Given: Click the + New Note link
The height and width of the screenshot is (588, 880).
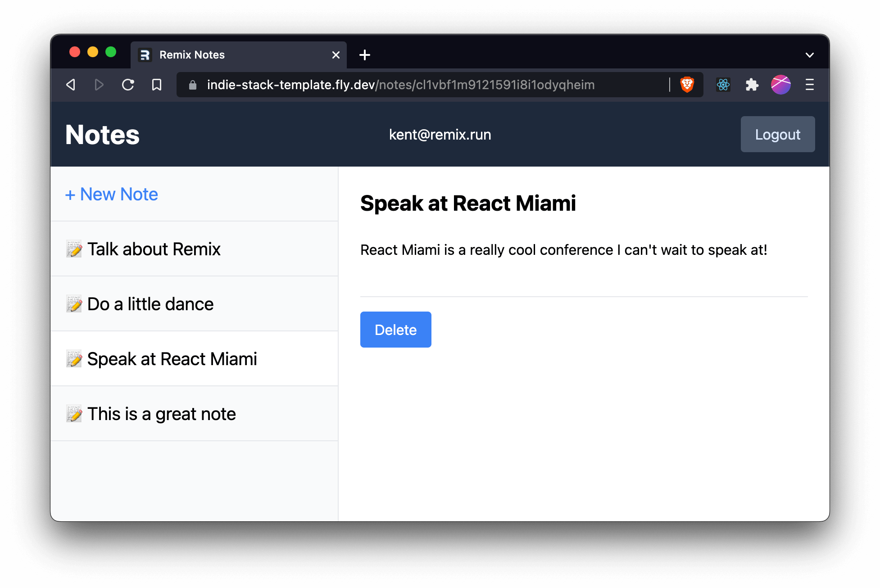Looking at the screenshot, I should pos(112,194).
